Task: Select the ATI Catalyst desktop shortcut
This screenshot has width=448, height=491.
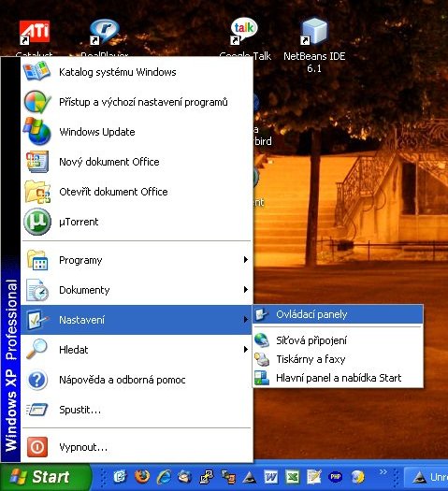Action: point(34,38)
